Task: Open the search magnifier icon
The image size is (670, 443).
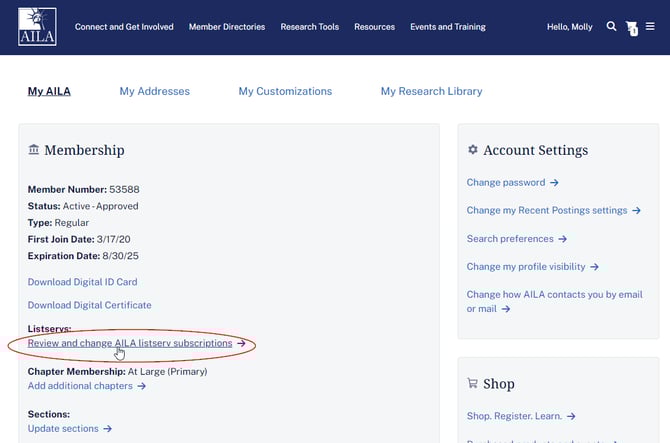Action: click(x=611, y=26)
